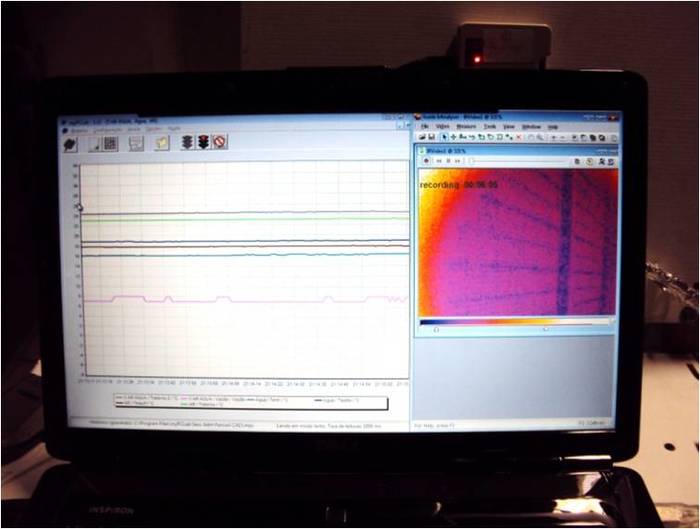The width and height of the screenshot is (700, 529).
Task: Click the graph chart icon beside grid icon
Action: point(95,144)
